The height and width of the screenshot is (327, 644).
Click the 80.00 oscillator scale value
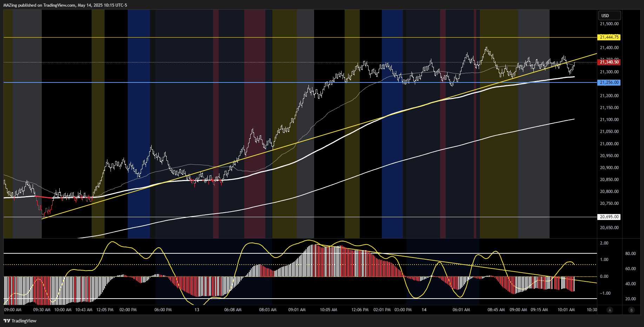631,254
